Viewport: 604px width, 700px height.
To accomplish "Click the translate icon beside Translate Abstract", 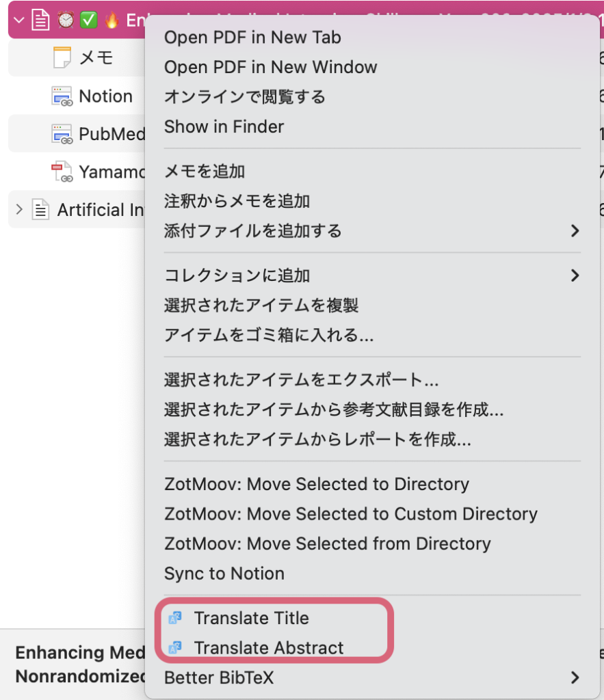I will pyautogui.click(x=175, y=647).
